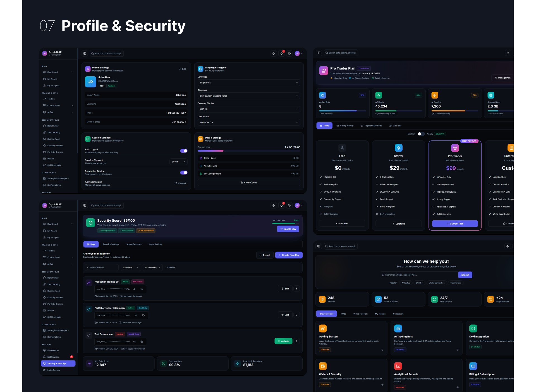Click the Enable 2FA button

click(x=288, y=229)
